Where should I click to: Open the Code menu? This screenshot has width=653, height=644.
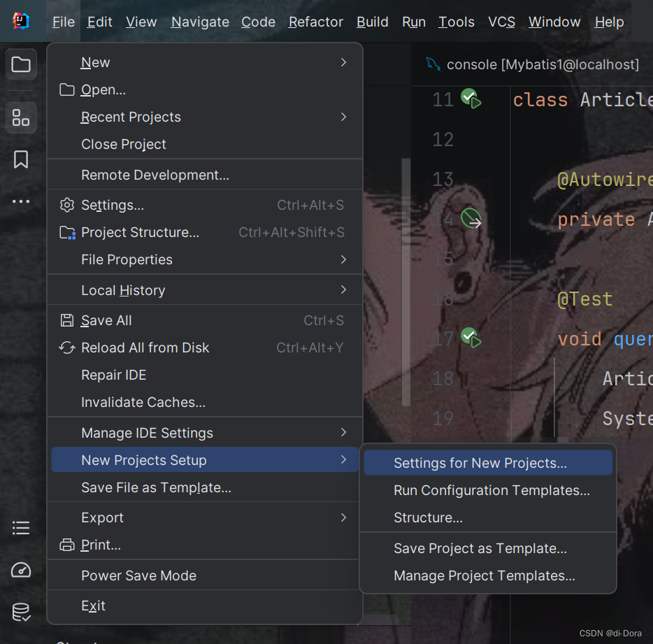tap(258, 22)
